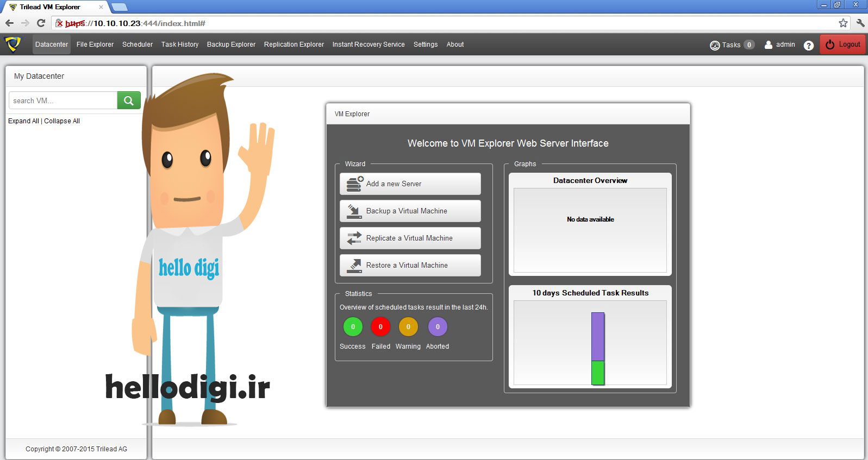The height and width of the screenshot is (460, 868).
Task: Click the Add a new Server icon
Action: coord(355,184)
